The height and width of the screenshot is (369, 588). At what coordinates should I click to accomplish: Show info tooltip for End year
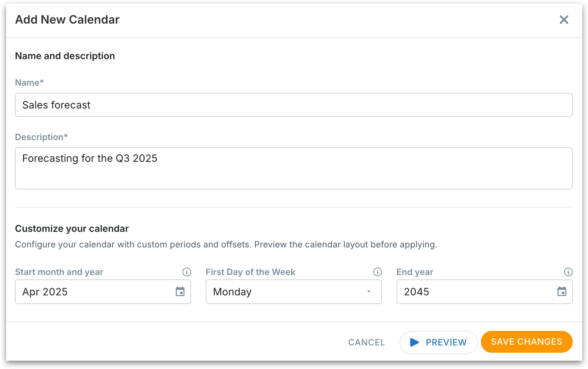568,272
